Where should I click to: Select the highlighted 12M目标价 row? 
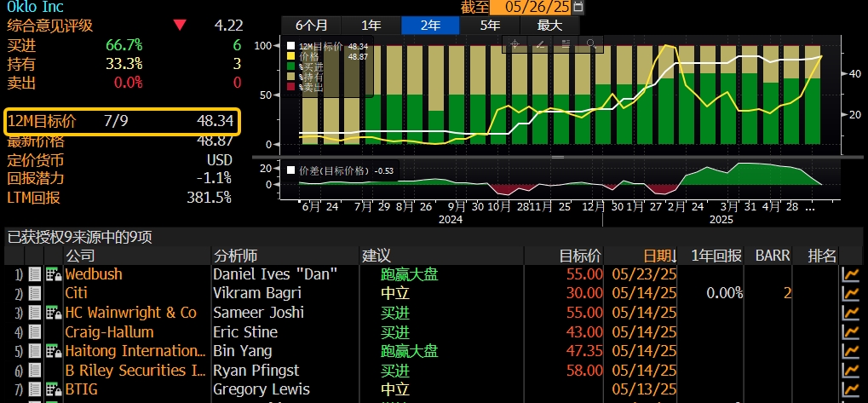pos(123,121)
